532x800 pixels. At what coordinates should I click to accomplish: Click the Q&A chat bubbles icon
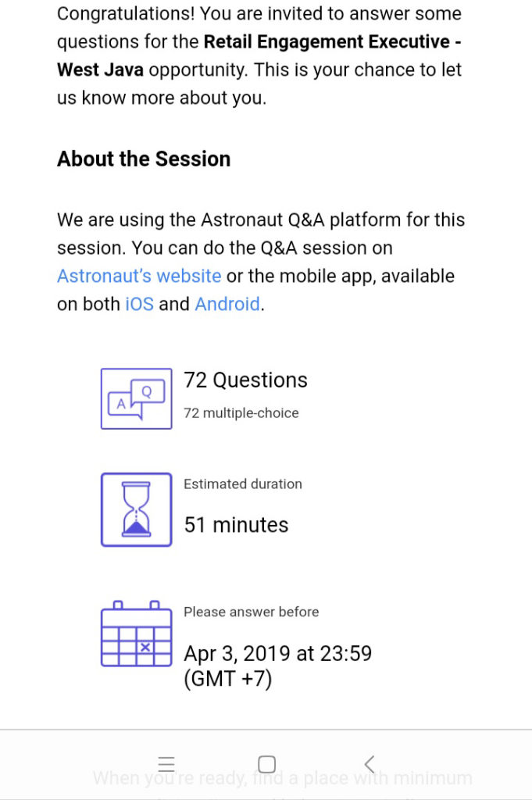click(136, 398)
